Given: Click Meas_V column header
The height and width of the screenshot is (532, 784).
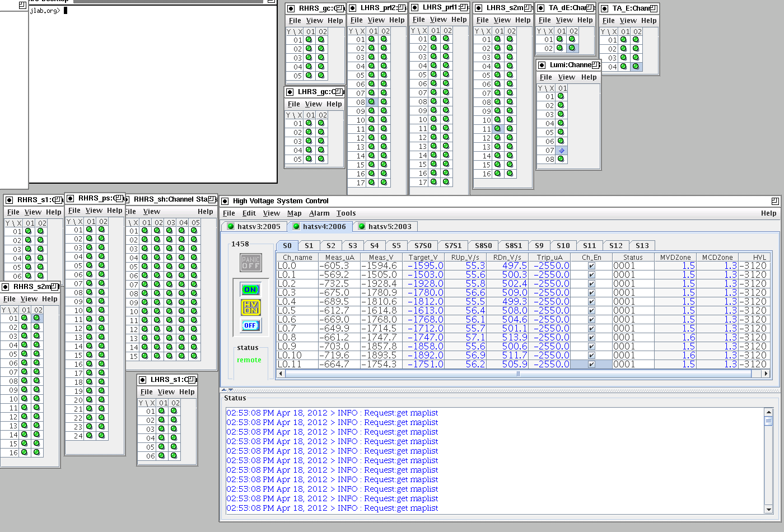Looking at the screenshot, I should [381, 258].
